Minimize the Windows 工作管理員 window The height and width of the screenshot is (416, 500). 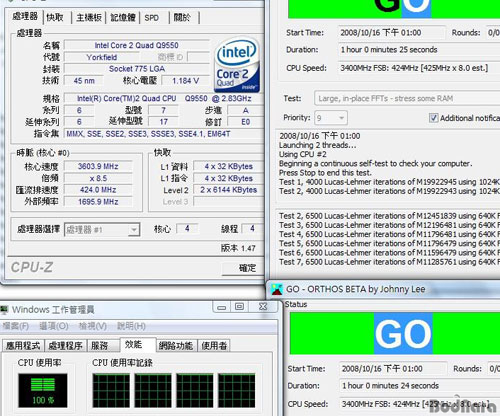221,307
